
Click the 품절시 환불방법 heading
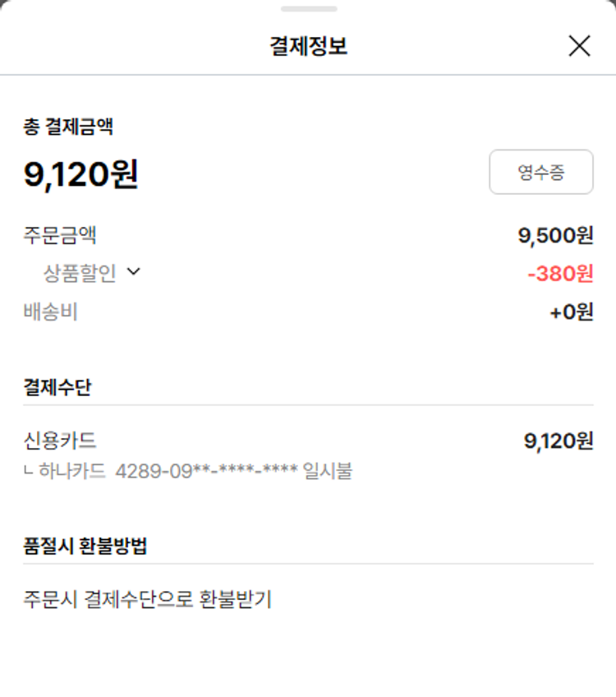tap(85, 546)
